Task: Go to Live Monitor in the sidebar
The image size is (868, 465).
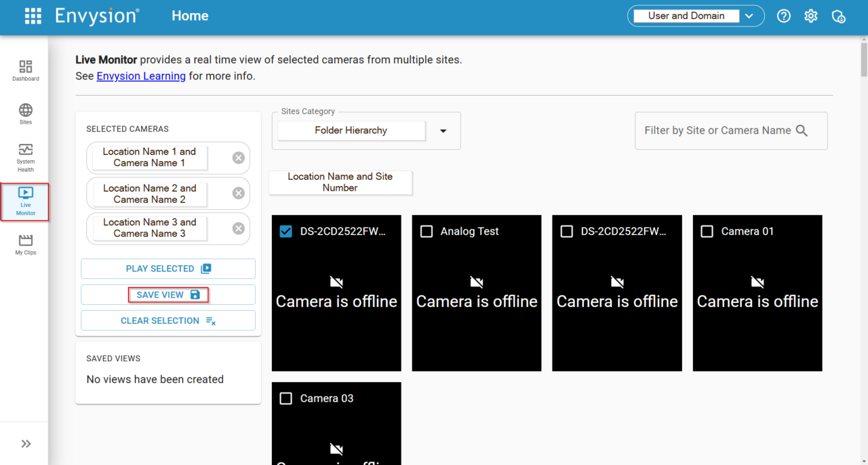Action: pyautogui.click(x=25, y=202)
